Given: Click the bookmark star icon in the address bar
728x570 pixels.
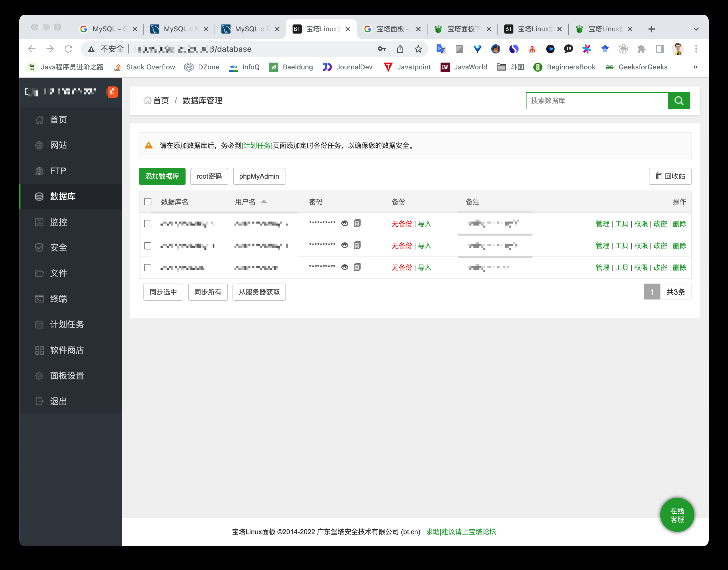Looking at the screenshot, I should point(418,49).
